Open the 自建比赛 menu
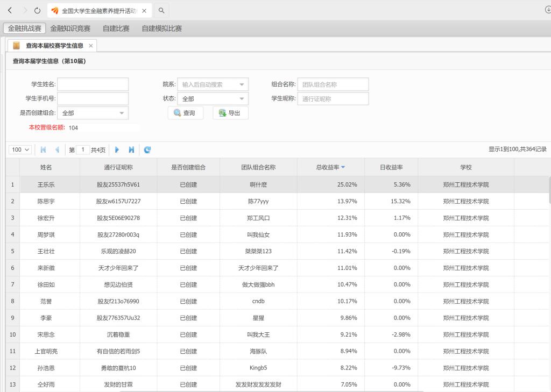551x392 pixels. coord(116,28)
